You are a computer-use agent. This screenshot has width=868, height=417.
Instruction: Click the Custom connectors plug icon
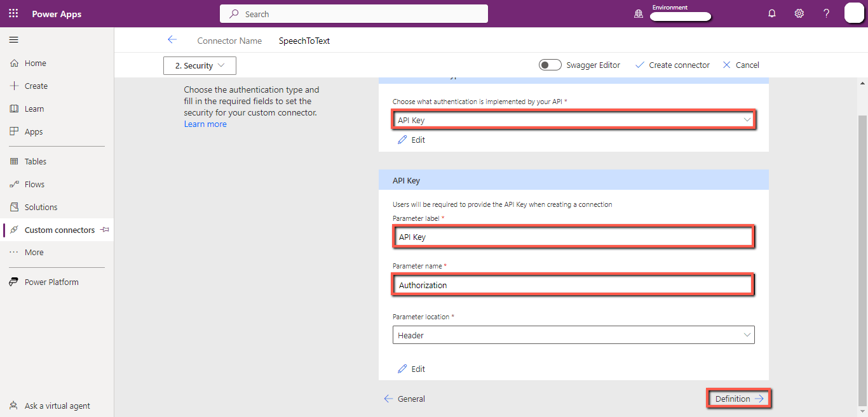pos(14,230)
